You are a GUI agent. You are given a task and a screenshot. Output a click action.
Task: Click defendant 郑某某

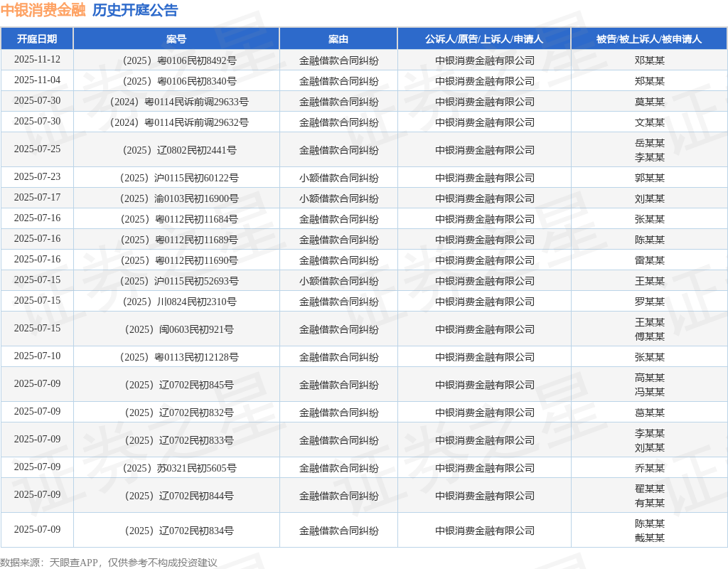[650, 81]
